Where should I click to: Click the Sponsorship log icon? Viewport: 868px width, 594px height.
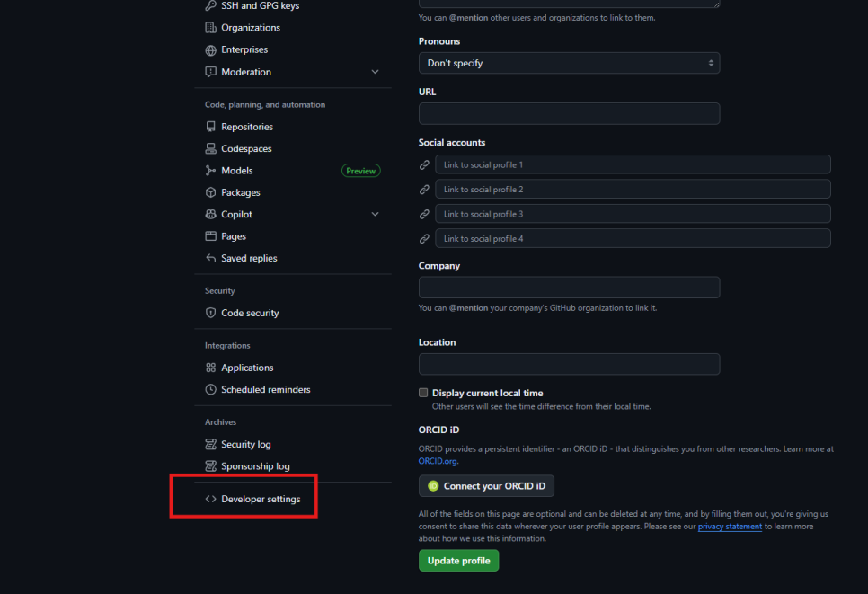click(210, 466)
